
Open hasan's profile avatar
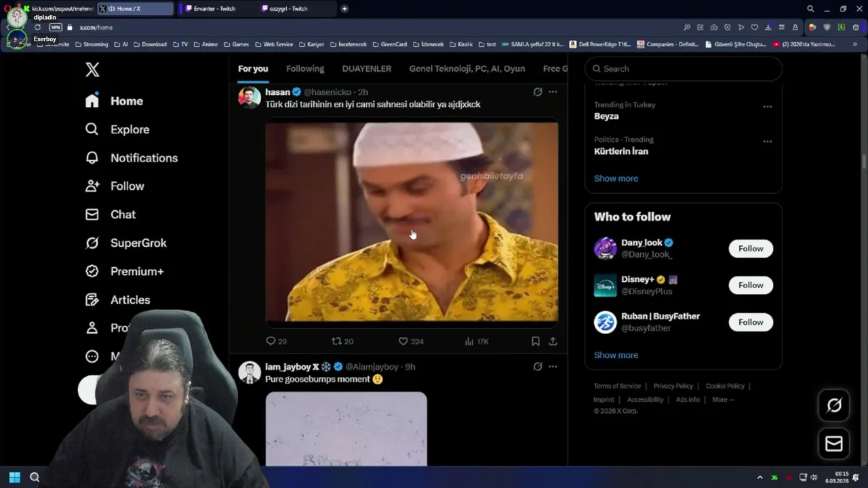[x=250, y=97]
